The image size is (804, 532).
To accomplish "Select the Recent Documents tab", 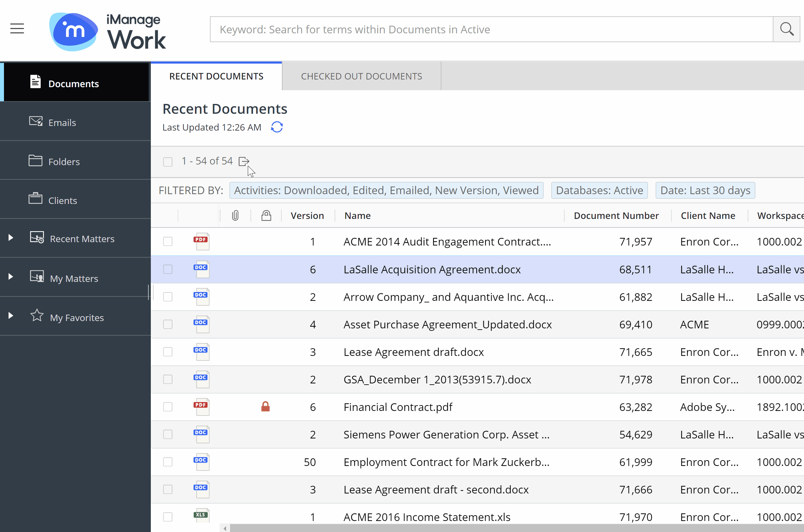I will (216, 76).
